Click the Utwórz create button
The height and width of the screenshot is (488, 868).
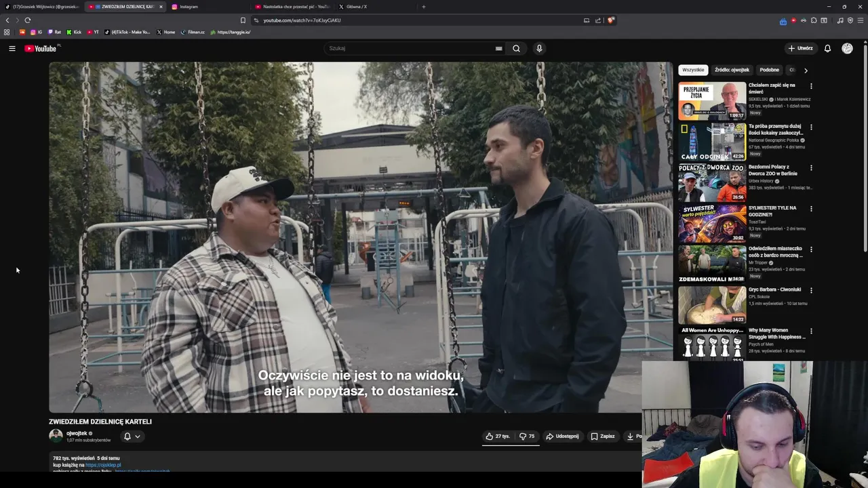[800, 48]
